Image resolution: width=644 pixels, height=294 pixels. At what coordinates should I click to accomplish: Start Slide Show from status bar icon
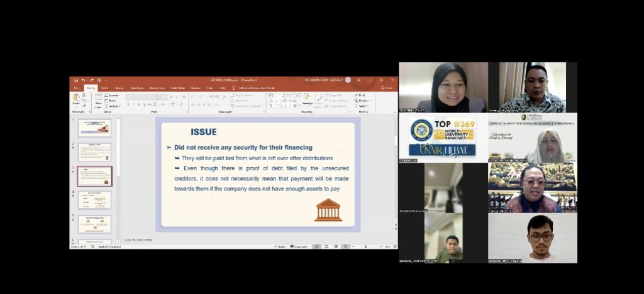click(345, 246)
